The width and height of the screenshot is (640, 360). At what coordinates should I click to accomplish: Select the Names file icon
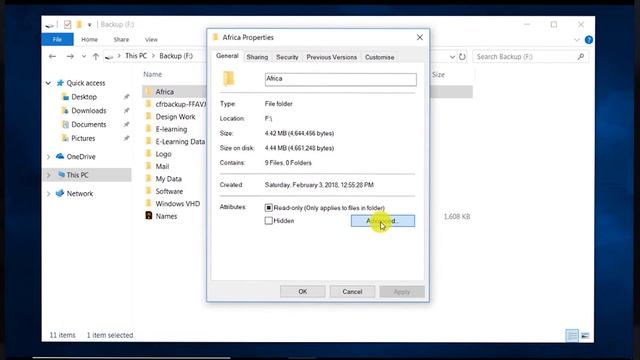(x=149, y=216)
